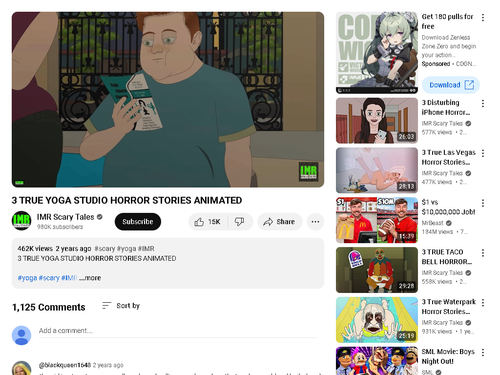Click the Add a comment field
This screenshot has height=375, width=500.
click(177, 331)
